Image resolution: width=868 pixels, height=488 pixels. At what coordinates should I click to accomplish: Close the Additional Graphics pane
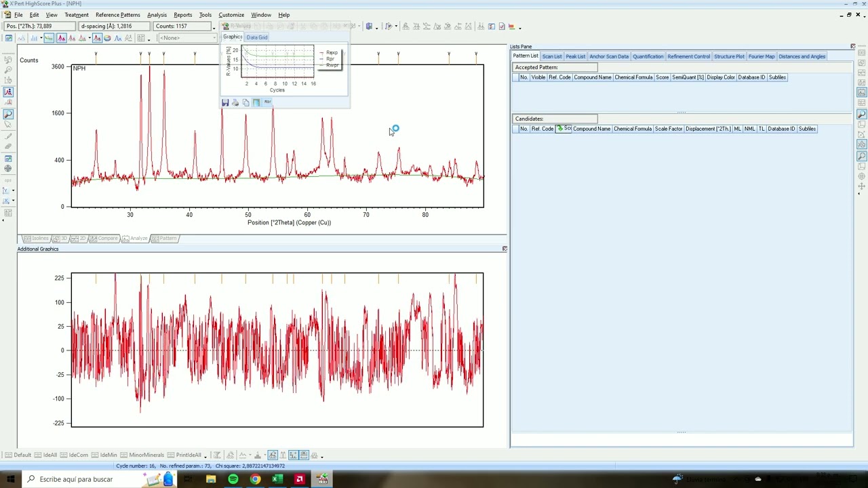504,249
